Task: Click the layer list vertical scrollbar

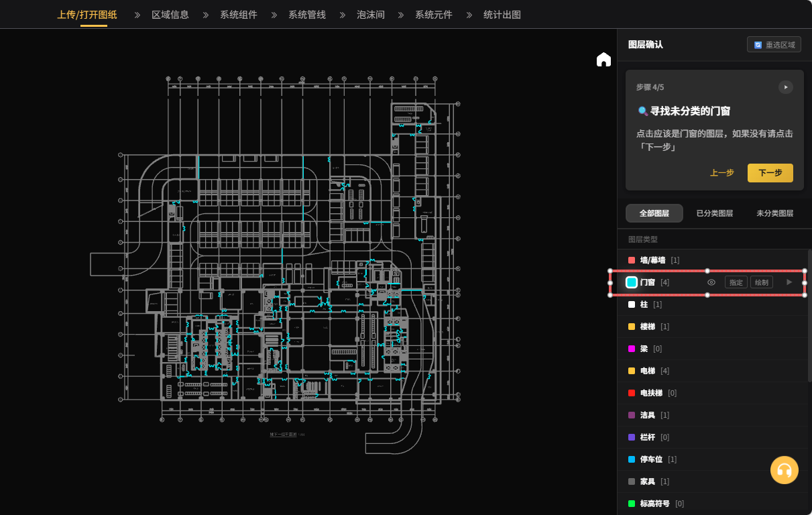Action: pyautogui.click(x=809, y=315)
